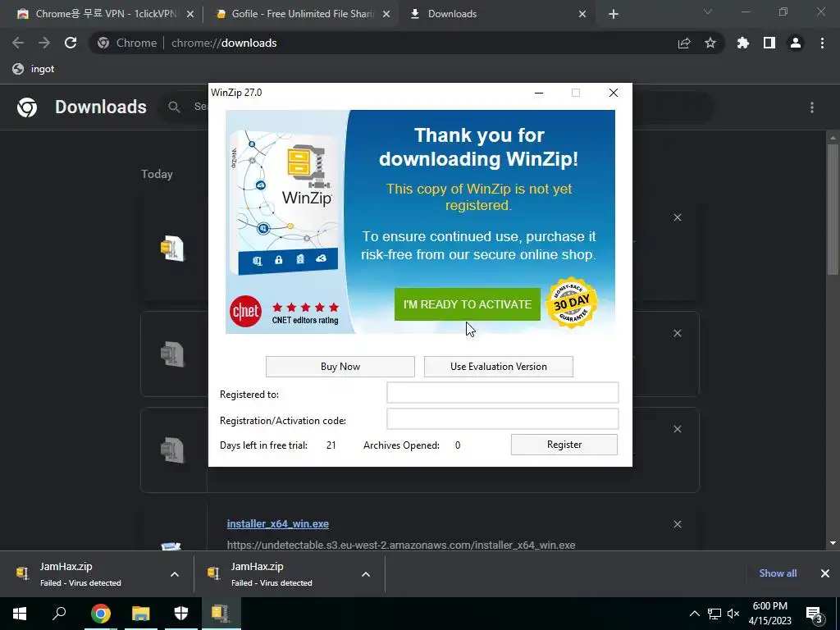840x630 pixels.
Task: Close the Downloads tab
Action: click(582, 15)
